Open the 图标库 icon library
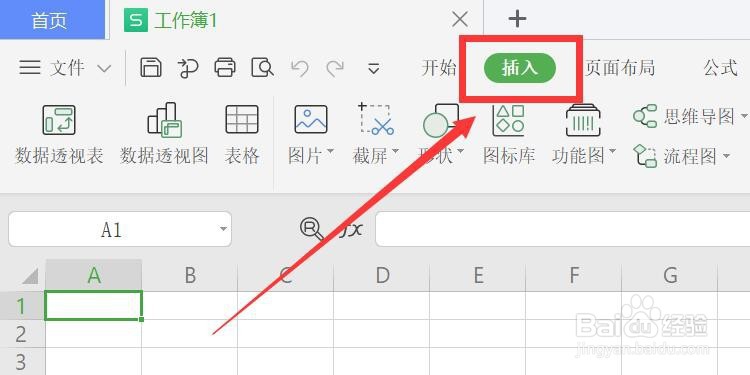This screenshot has width=750, height=375. [x=508, y=134]
